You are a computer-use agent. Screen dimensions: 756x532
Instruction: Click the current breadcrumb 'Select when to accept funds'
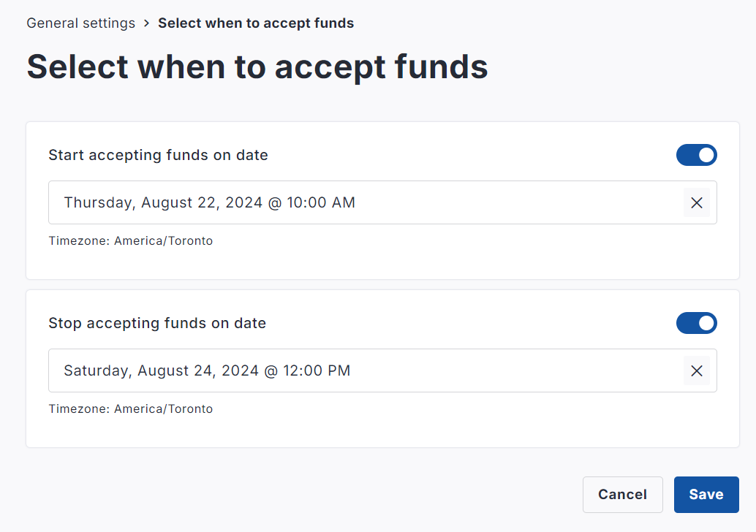coord(256,23)
